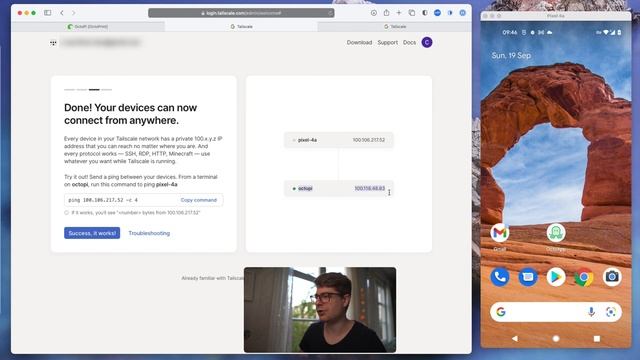This screenshot has width=640, height=360.
Task: Open the Camera app on Pixel
Action: click(x=612, y=277)
